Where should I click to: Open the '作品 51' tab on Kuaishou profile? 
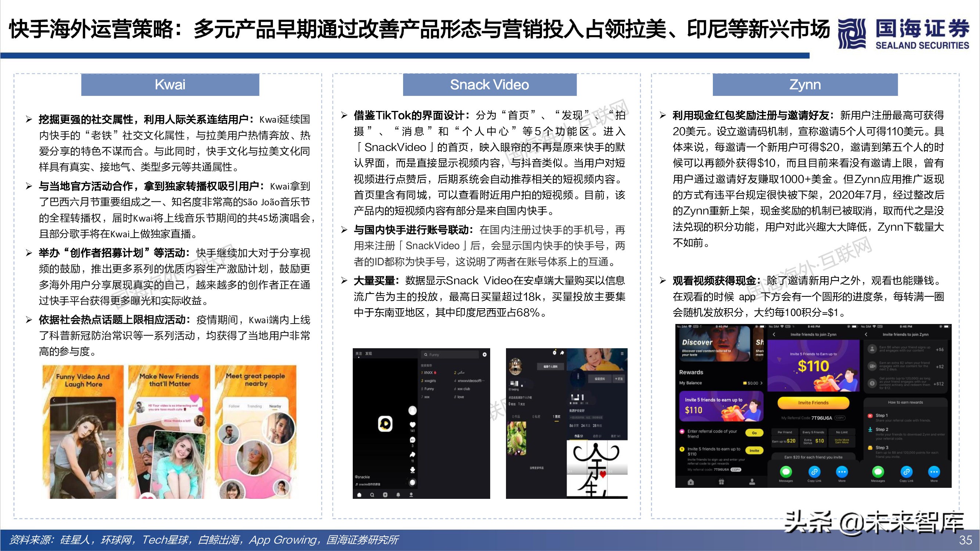(x=579, y=436)
